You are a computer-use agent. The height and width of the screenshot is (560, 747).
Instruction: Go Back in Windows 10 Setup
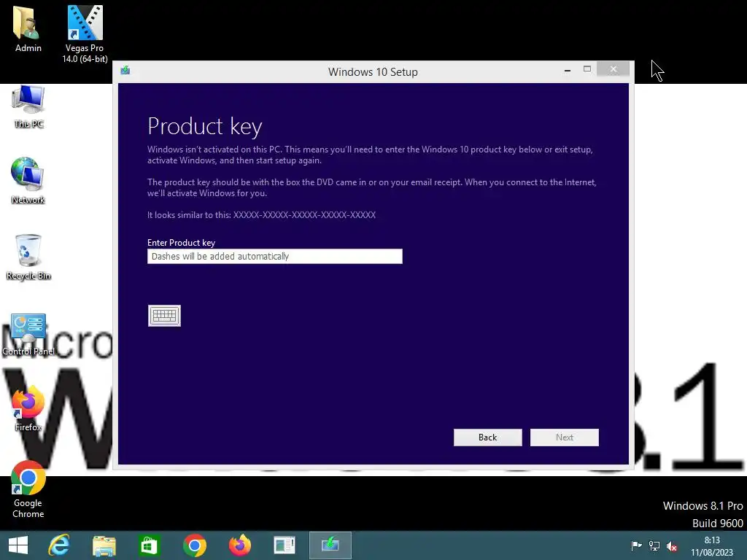(x=488, y=437)
